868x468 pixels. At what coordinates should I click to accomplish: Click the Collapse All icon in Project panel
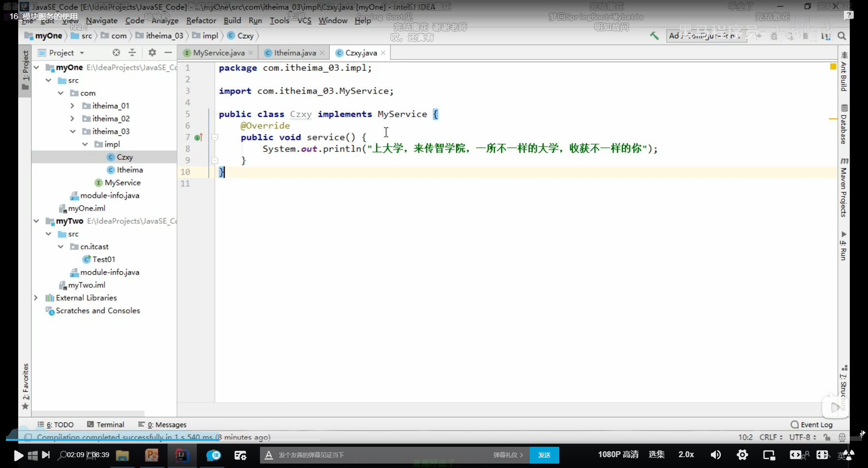coord(132,53)
